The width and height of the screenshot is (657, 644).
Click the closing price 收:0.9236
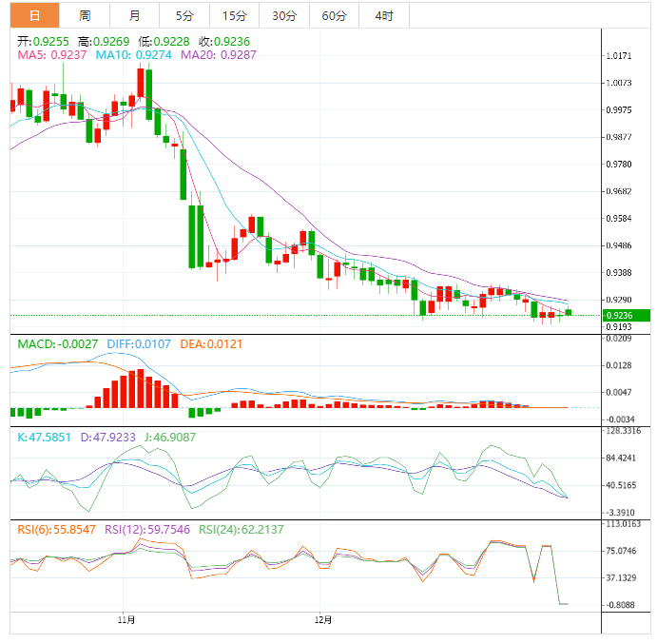tap(224, 42)
